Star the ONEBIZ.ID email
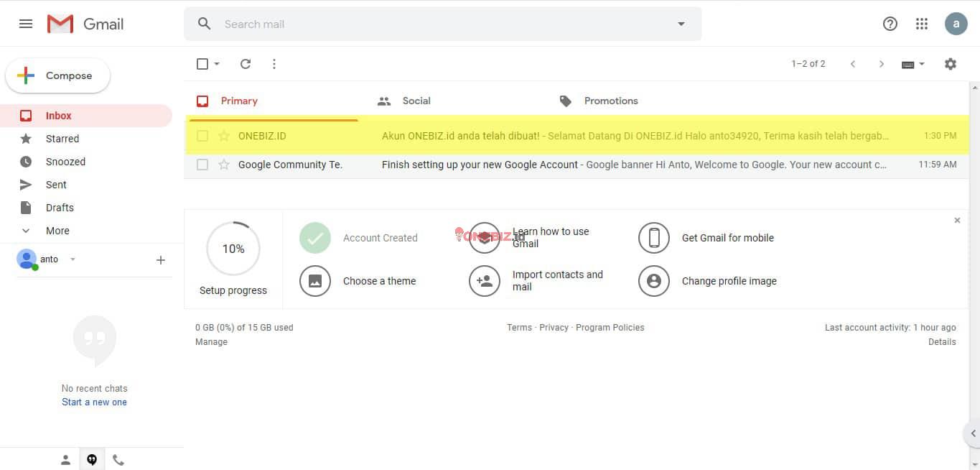Image resolution: width=980 pixels, height=470 pixels. pos(224,136)
